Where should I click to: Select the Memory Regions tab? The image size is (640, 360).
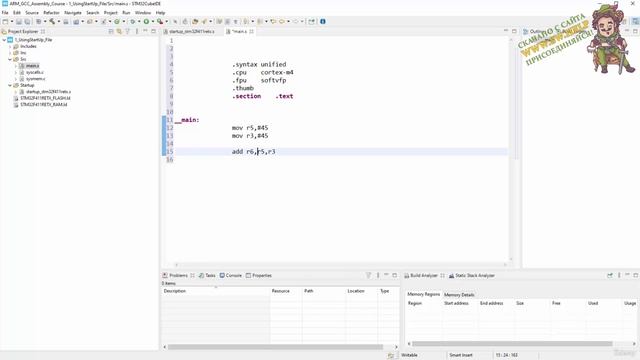point(424,294)
